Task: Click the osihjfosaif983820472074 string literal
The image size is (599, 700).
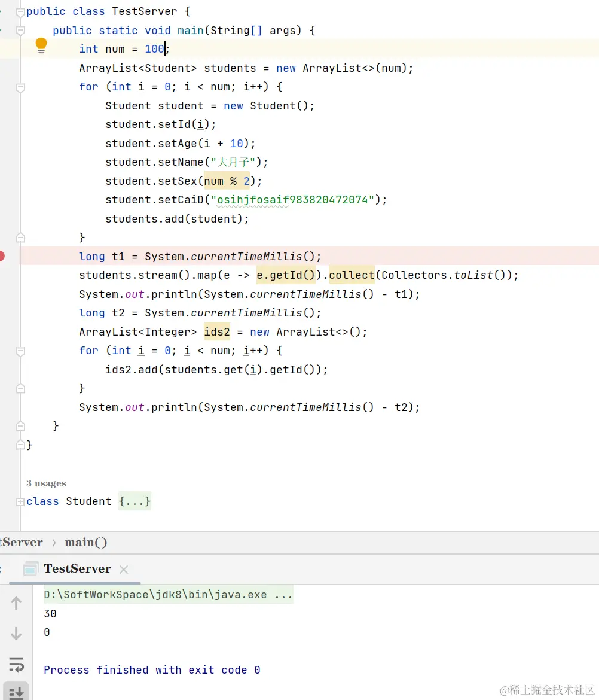Action: coord(292,200)
